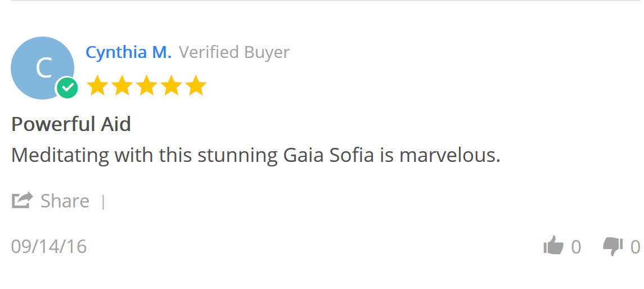This screenshot has height=289, width=644.
Task: Click the thumbs down icon
Action: (x=613, y=247)
